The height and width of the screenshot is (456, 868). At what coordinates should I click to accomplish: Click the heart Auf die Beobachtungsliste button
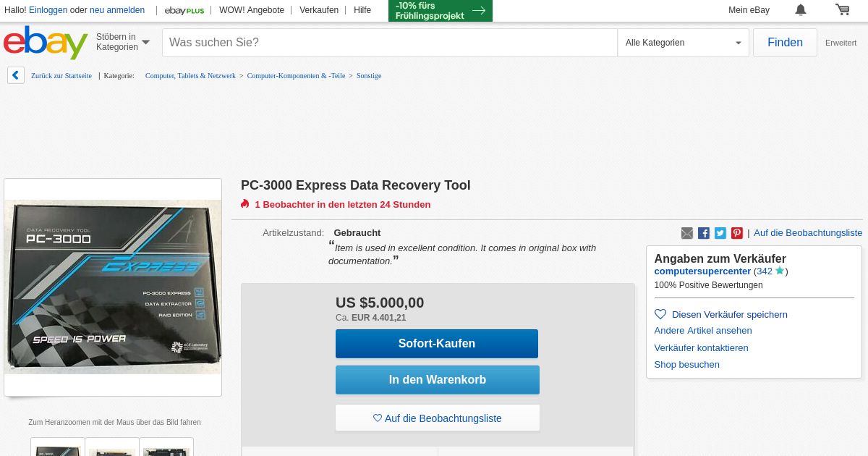point(438,418)
